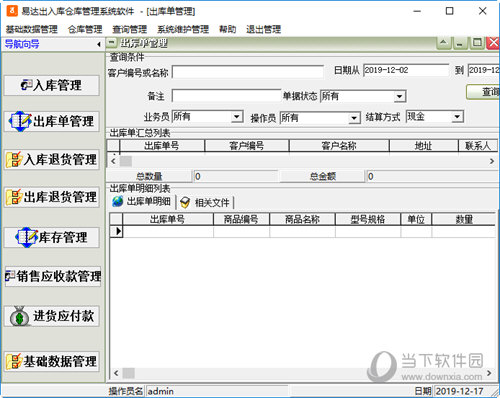Expand the 单据状态 dropdown
The height and width of the screenshot is (398, 500).
tap(399, 97)
